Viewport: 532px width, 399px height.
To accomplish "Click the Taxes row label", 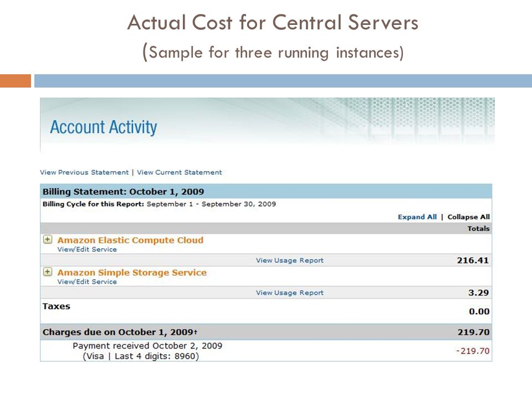I will point(57,306).
